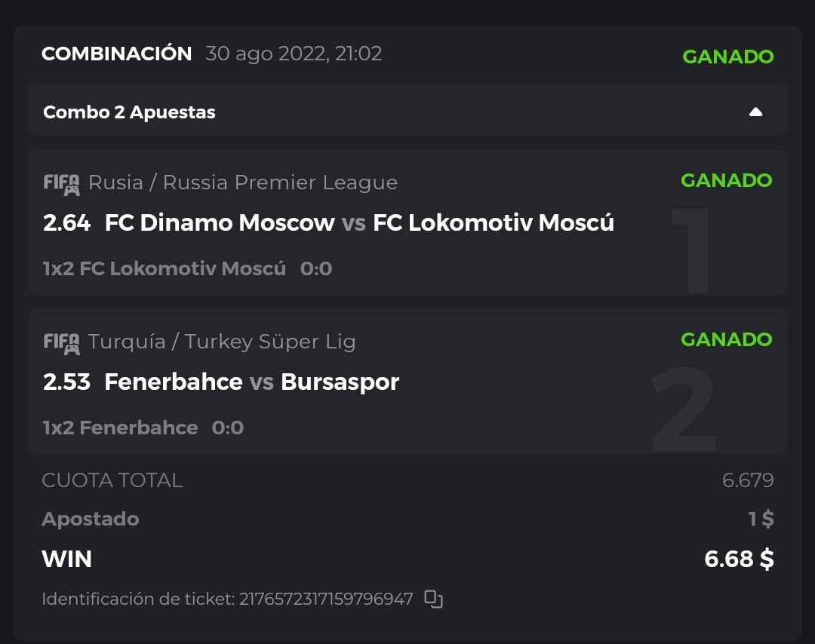This screenshot has height=644, width=815.
Task: Click GANADO status on Dinamo Moscow bet
Action: 726,180
